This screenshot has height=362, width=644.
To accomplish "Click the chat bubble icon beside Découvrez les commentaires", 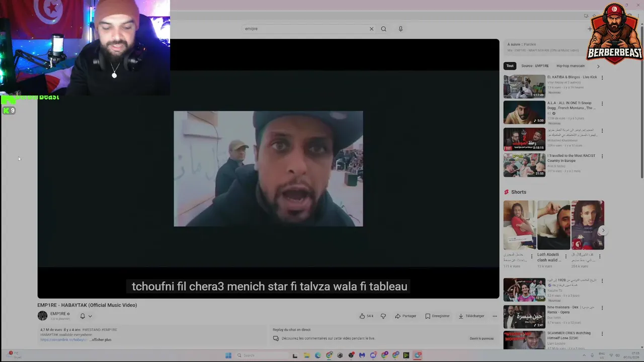I will (276, 338).
